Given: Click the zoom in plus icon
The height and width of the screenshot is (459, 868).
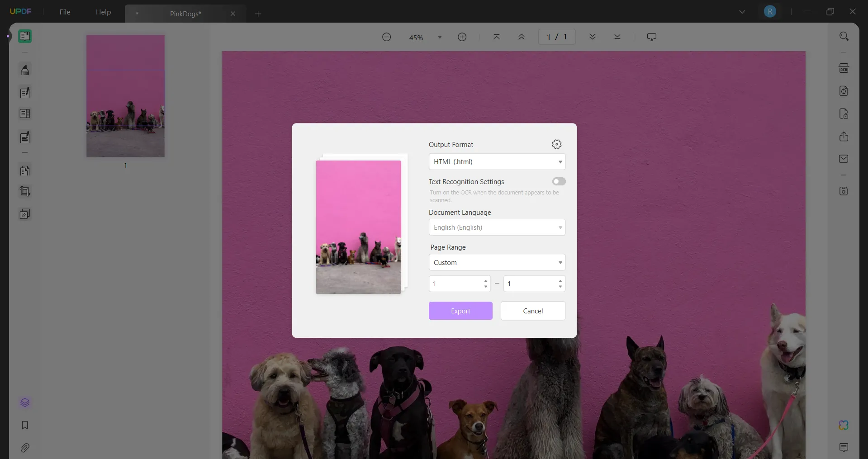Looking at the screenshot, I should tap(462, 37).
